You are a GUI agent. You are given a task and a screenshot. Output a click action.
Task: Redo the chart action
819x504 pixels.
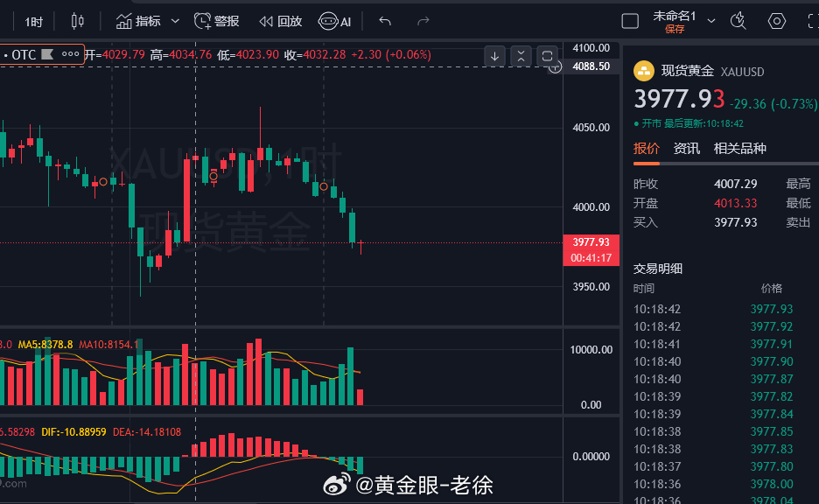423,21
